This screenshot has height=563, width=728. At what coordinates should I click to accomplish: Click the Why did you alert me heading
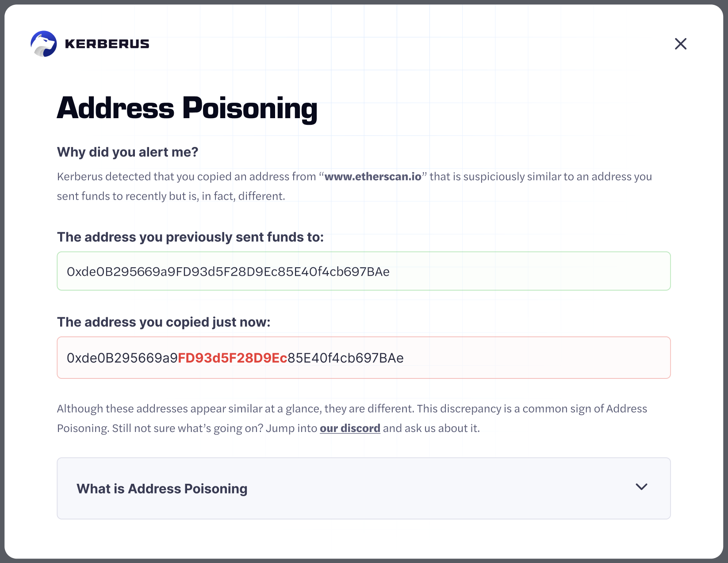[127, 151]
